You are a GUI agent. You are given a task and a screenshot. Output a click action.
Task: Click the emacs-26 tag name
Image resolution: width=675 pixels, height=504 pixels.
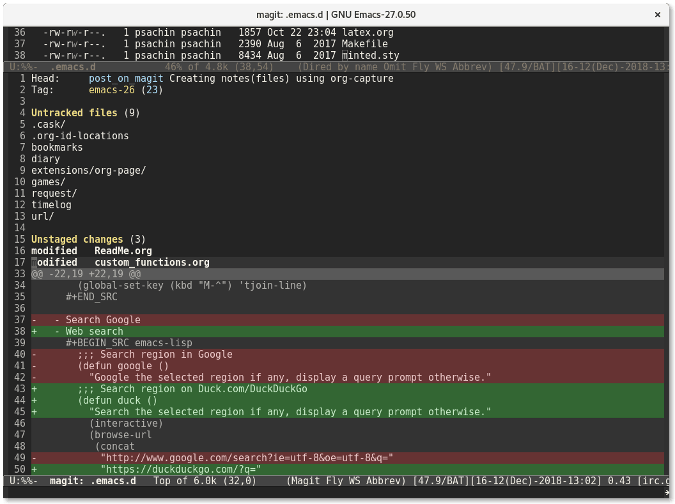(112, 90)
